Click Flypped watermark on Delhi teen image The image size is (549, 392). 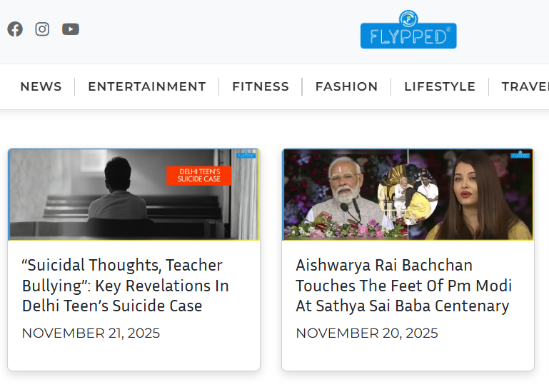(246, 154)
